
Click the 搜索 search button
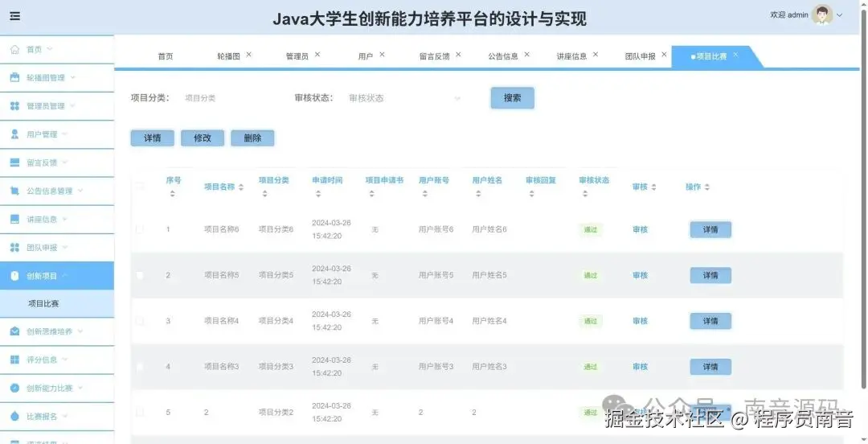coord(513,98)
